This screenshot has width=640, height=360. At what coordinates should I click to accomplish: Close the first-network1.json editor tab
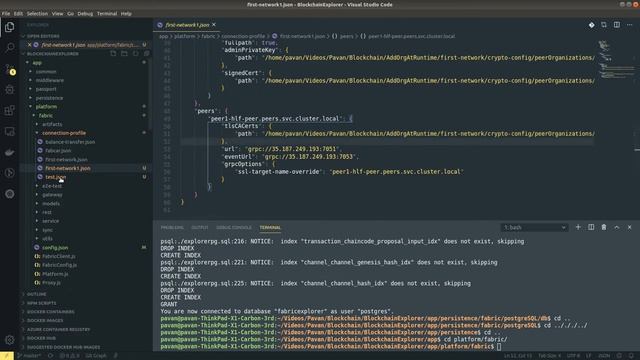(x=214, y=25)
